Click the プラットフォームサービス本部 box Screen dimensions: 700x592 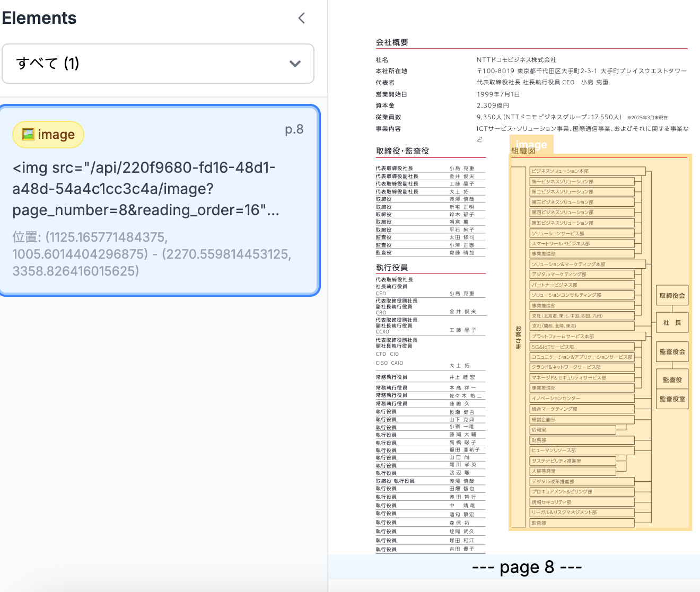(588, 337)
